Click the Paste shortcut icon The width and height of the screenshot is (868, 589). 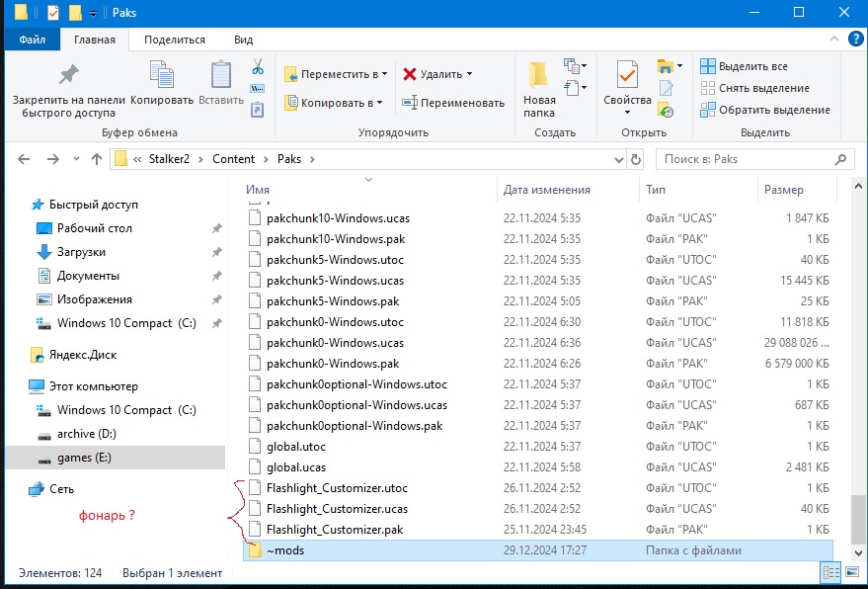tap(258, 110)
